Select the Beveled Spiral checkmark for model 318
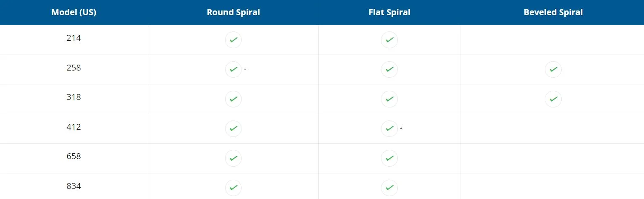 (x=553, y=99)
